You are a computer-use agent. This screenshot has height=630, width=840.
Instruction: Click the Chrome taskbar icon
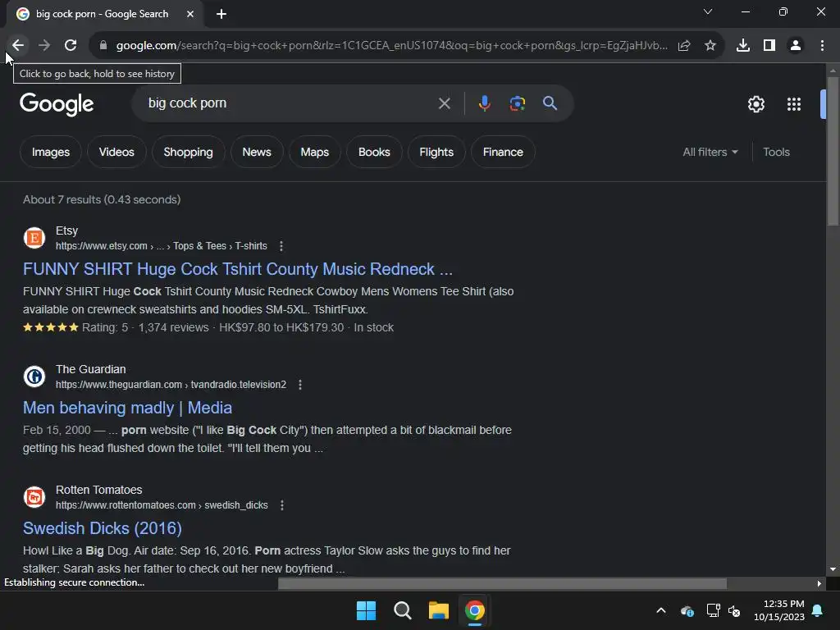coord(475,610)
